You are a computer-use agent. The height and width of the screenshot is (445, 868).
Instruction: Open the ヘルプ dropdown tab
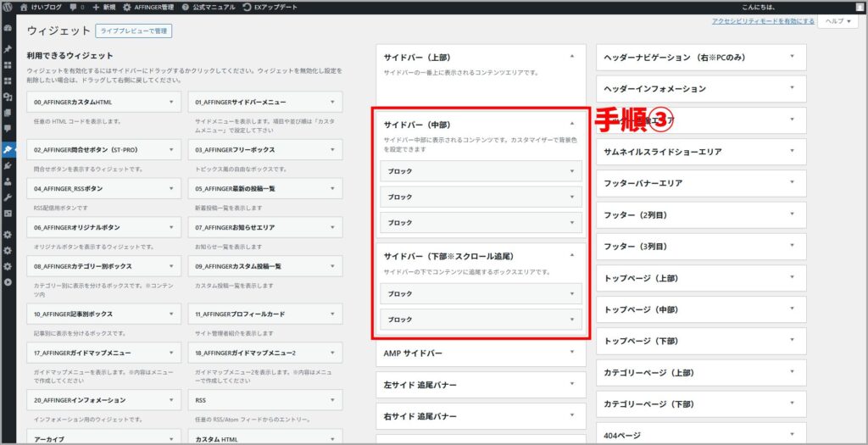837,21
